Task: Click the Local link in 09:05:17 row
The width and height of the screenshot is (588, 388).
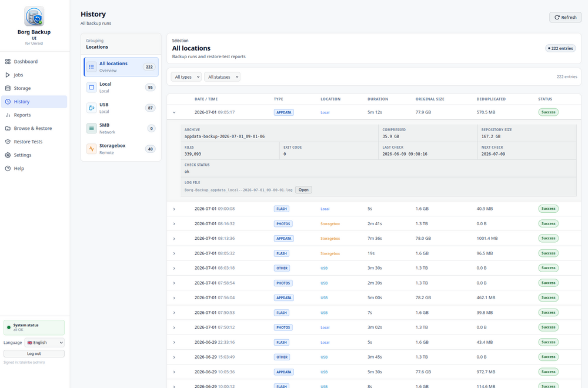Action: coord(325,112)
